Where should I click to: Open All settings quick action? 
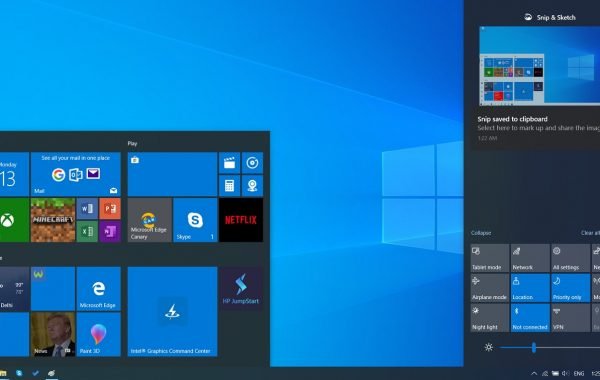pos(571,258)
